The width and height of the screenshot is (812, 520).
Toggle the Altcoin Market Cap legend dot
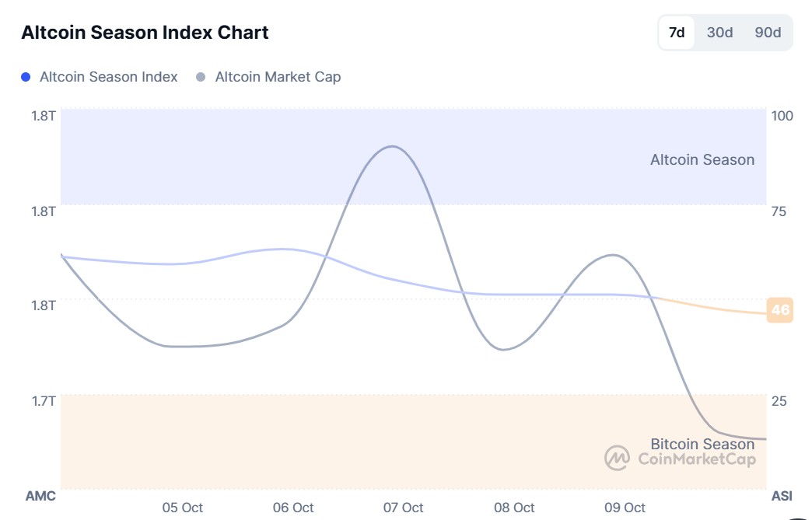click(x=201, y=77)
